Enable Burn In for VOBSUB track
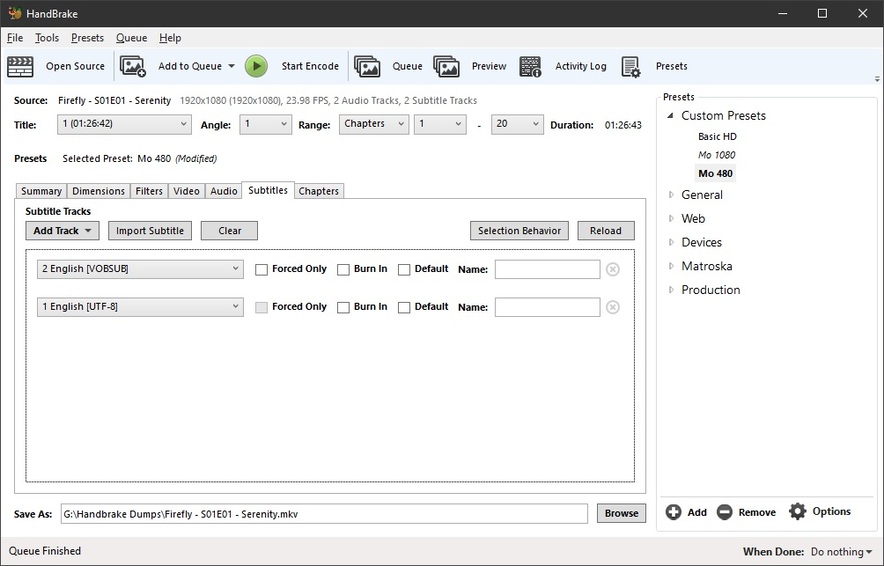This screenshot has height=566, width=884. point(343,269)
